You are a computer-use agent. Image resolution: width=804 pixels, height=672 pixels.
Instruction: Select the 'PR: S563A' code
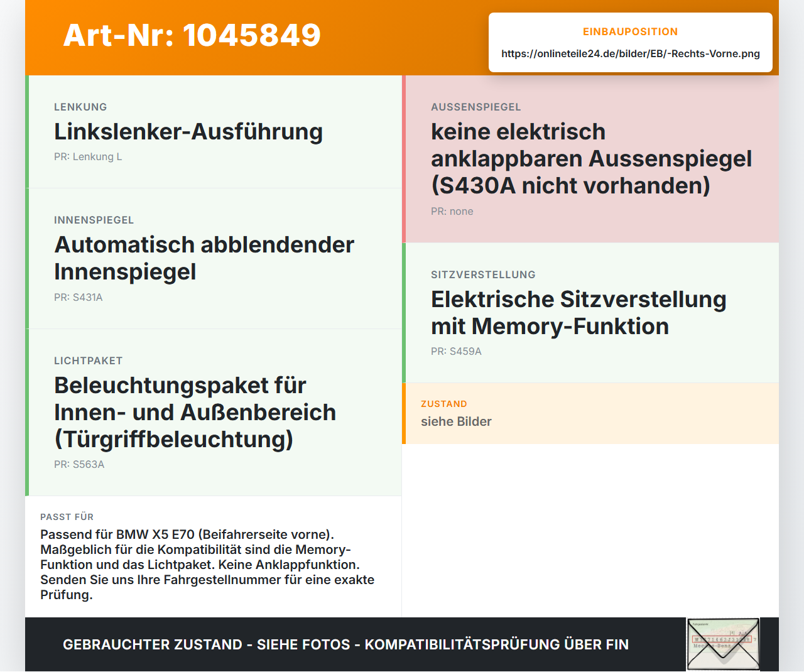click(79, 464)
